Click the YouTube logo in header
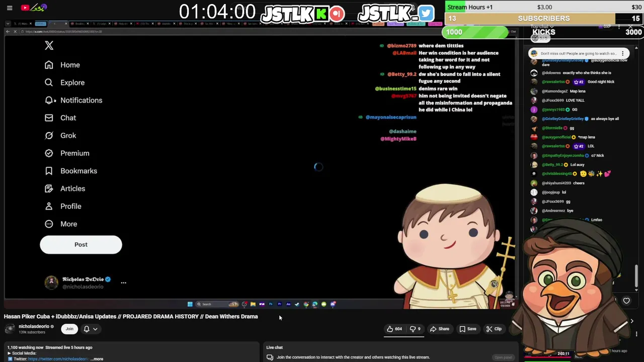Image resolution: width=644 pixels, height=362 pixels. tap(34, 8)
